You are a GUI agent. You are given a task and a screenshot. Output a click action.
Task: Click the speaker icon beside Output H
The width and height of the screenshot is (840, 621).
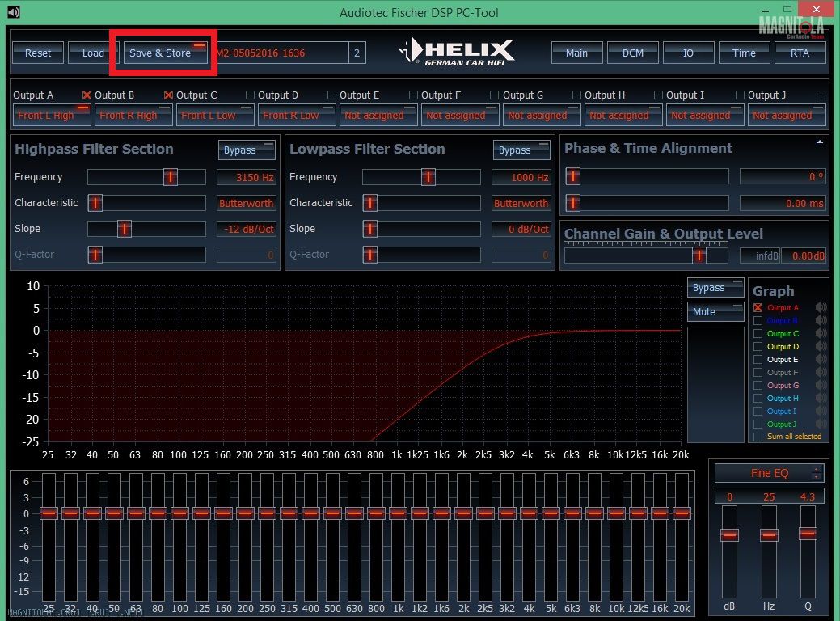click(x=821, y=398)
